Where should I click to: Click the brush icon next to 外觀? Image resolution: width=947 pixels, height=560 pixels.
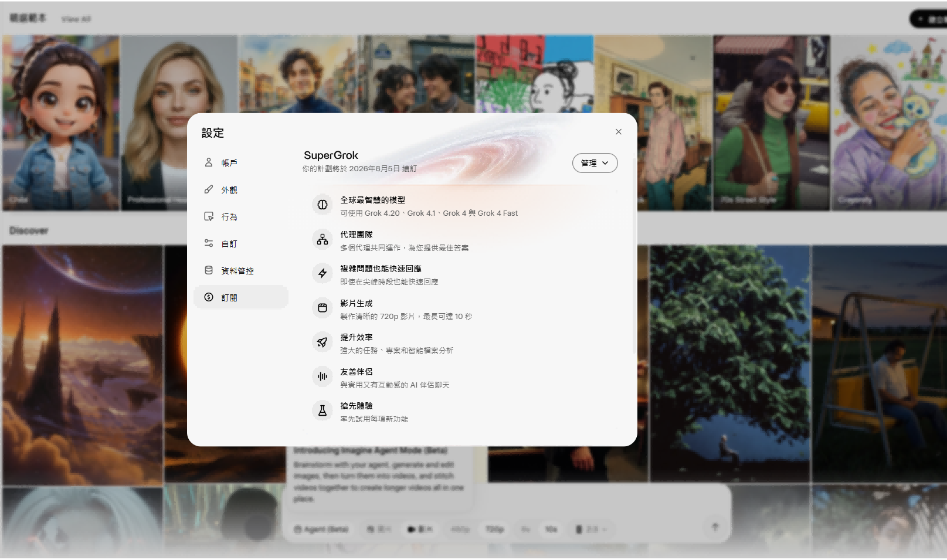[x=209, y=189]
